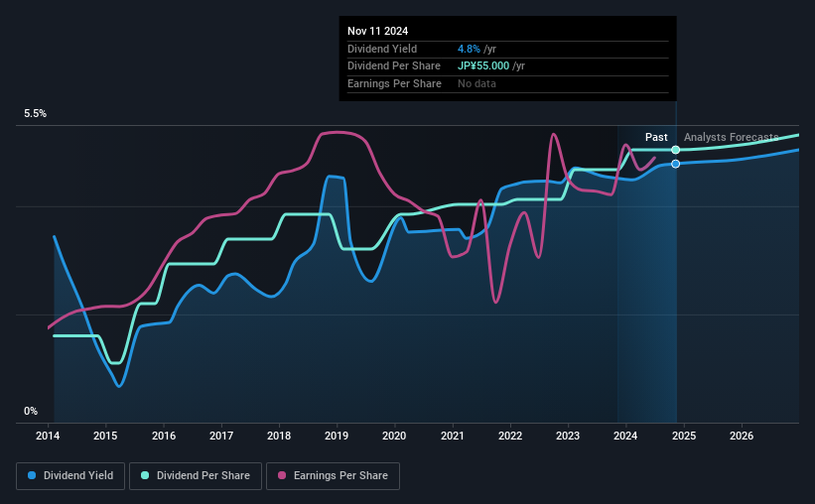Screen dimensions: 815x504
Task: Click the 2021 x-axis label
Action: pos(453,436)
